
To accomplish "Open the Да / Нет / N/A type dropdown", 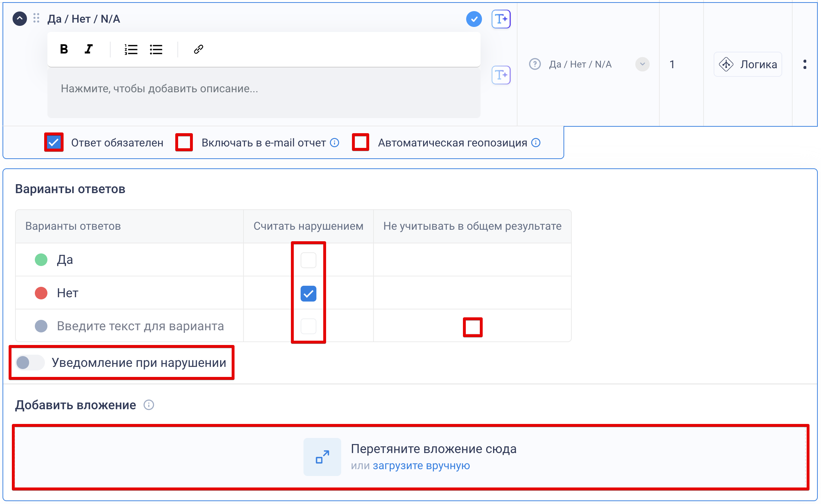I will pos(642,64).
